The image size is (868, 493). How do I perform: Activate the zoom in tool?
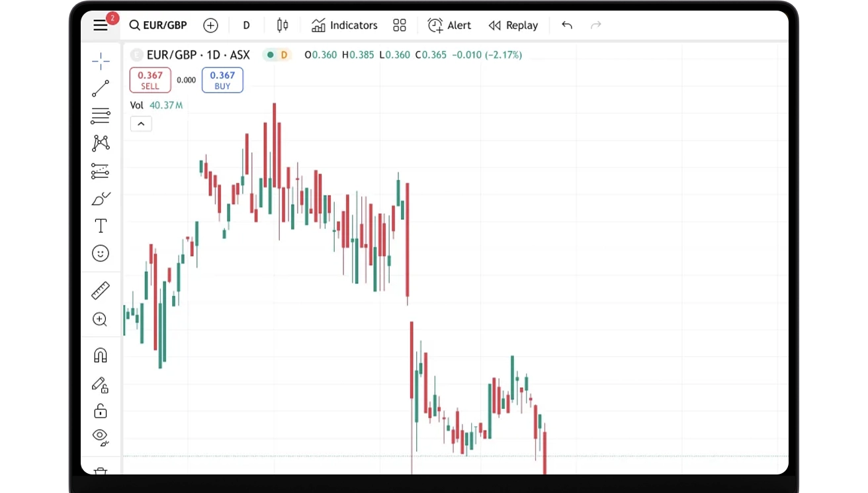click(x=100, y=320)
